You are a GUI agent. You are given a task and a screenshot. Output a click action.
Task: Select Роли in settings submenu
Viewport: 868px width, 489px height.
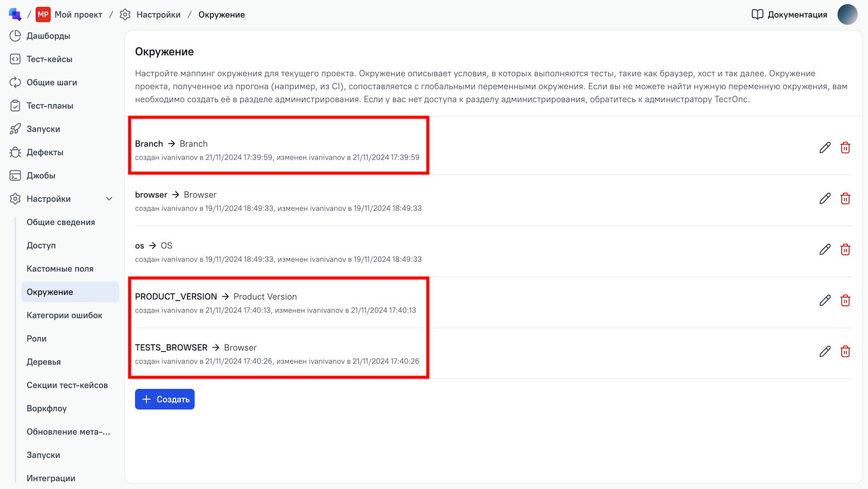click(x=37, y=339)
